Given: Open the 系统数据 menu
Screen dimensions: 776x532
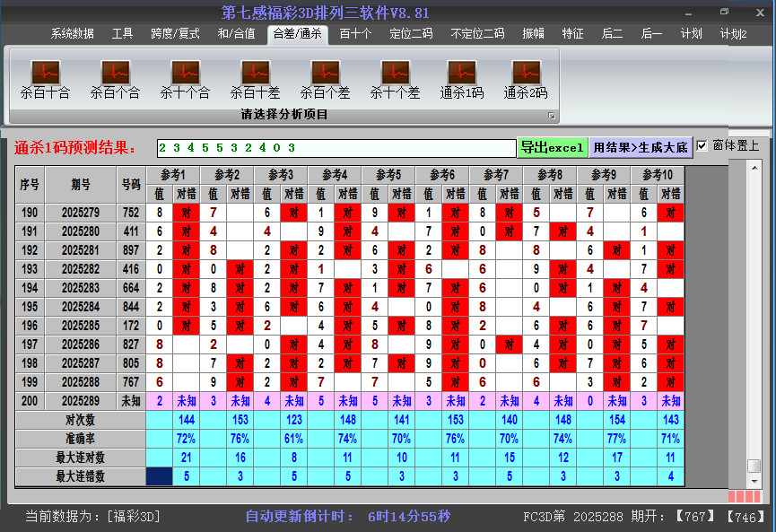Looking at the screenshot, I should pos(72,34).
